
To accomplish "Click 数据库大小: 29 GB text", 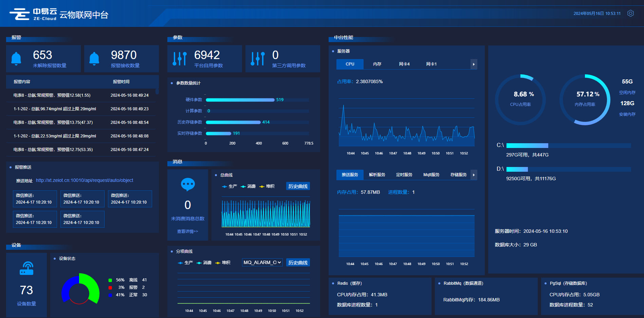I will [x=516, y=245].
